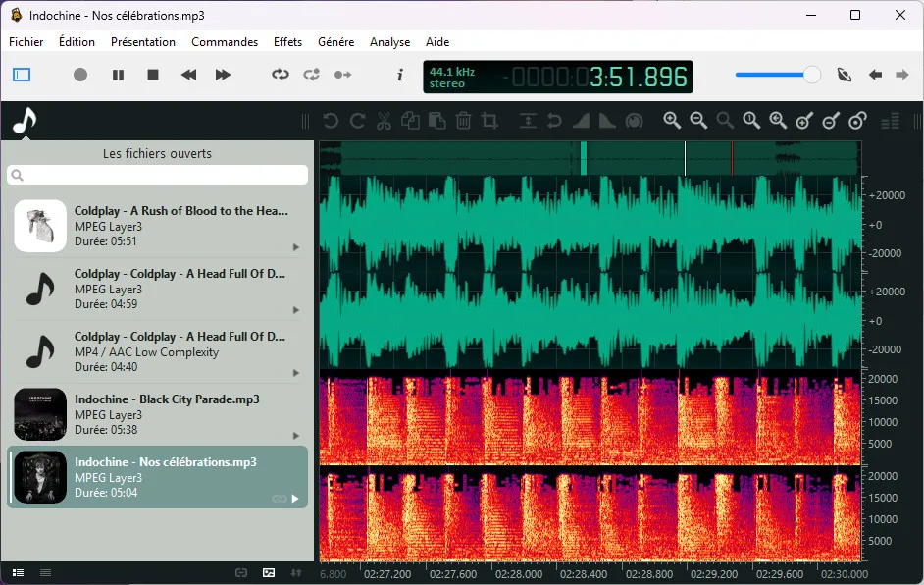Click the music note icon above file list
The width and height of the screenshot is (924, 585).
tap(25, 121)
